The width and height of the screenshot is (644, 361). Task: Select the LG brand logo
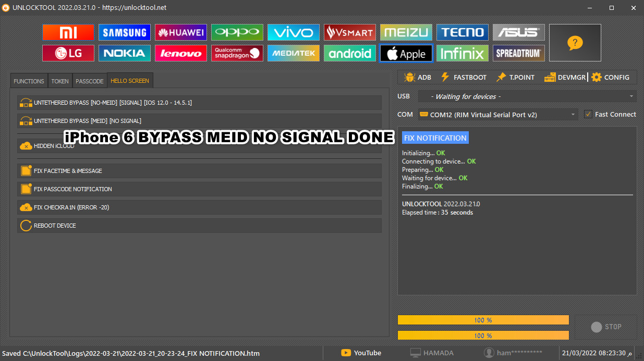68,53
